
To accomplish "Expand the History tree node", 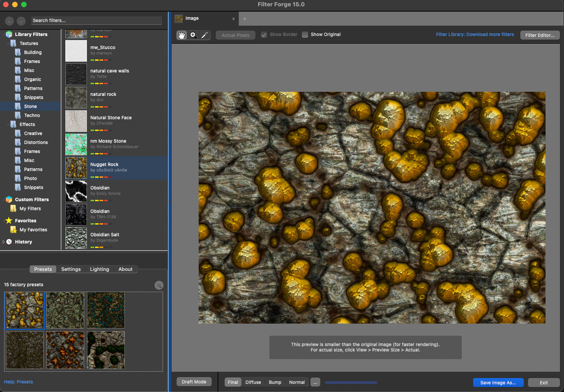I will (4, 242).
